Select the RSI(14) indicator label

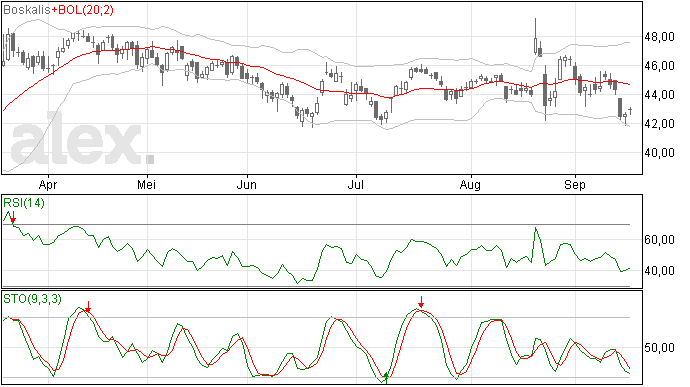tap(24, 203)
